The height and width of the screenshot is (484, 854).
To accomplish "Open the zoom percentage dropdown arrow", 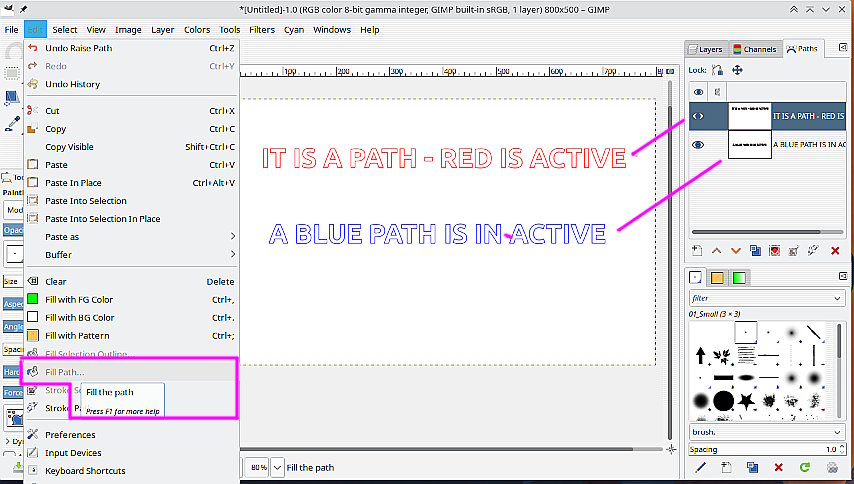I will (x=278, y=468).
